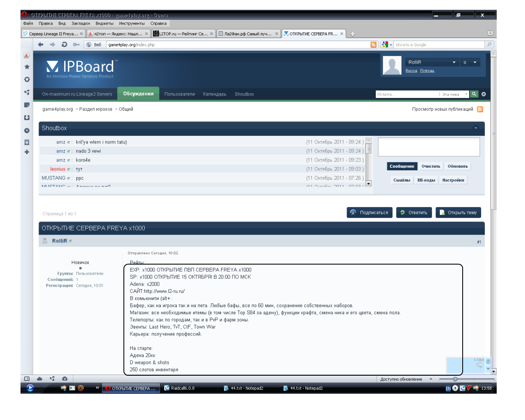Open the Файл menu
Image resolution: width=525 pixels, height=420 pixels.
click(x=28, y=23)
